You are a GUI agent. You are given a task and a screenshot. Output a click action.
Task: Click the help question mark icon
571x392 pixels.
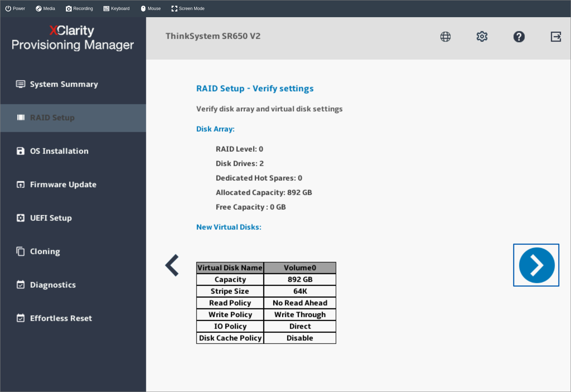519,37
